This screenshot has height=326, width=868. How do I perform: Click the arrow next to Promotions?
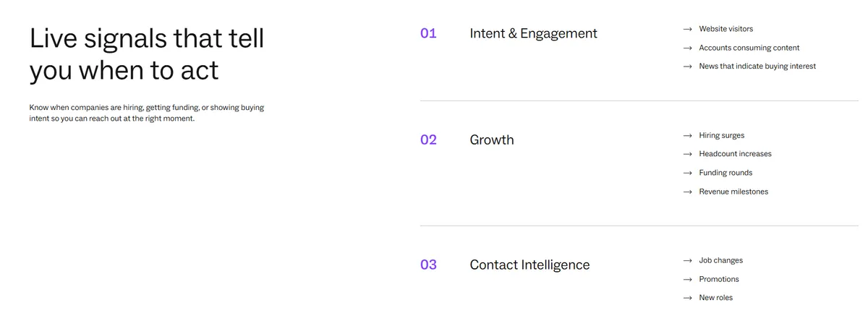coord(688,280)
